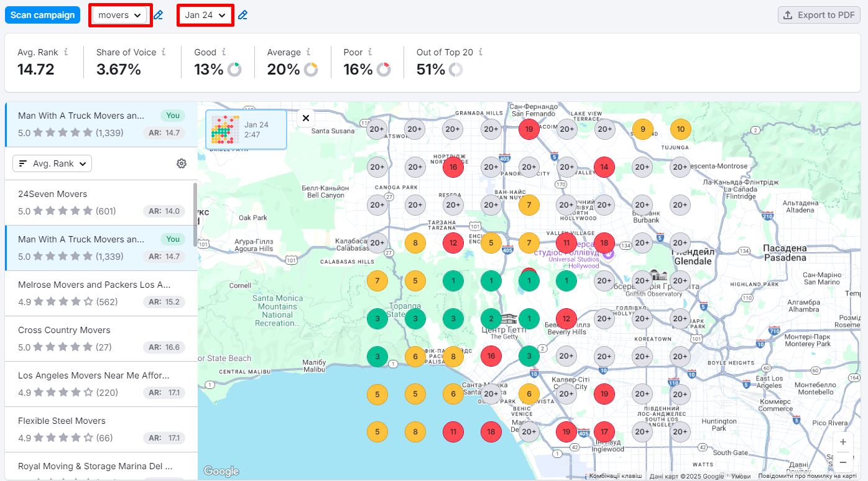
Task: Open the competitor list settings gear
Action: (x=182, y=163)
